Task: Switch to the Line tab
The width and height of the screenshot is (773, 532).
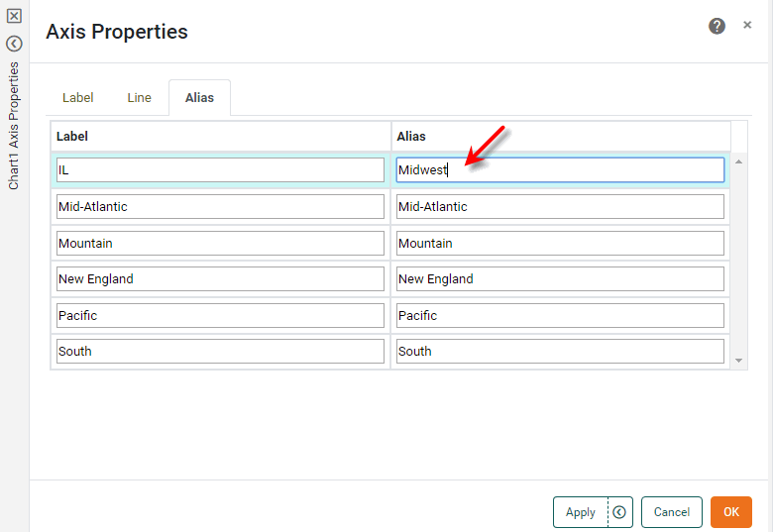Action: pyautogui.click(x=139, y=98)
